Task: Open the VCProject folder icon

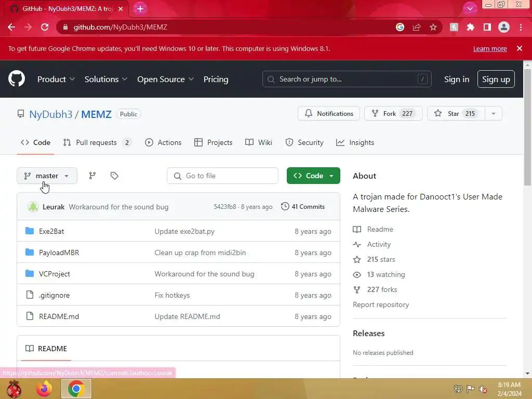Action: tap(30, 273)
